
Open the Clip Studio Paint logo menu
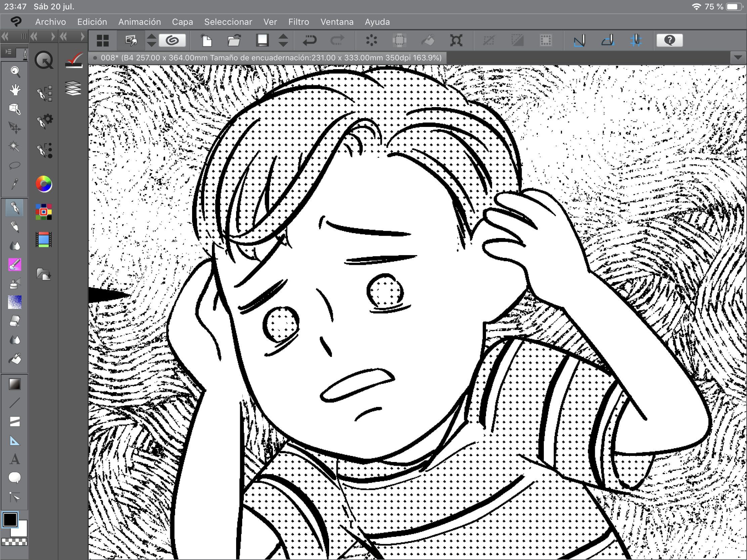16,21
